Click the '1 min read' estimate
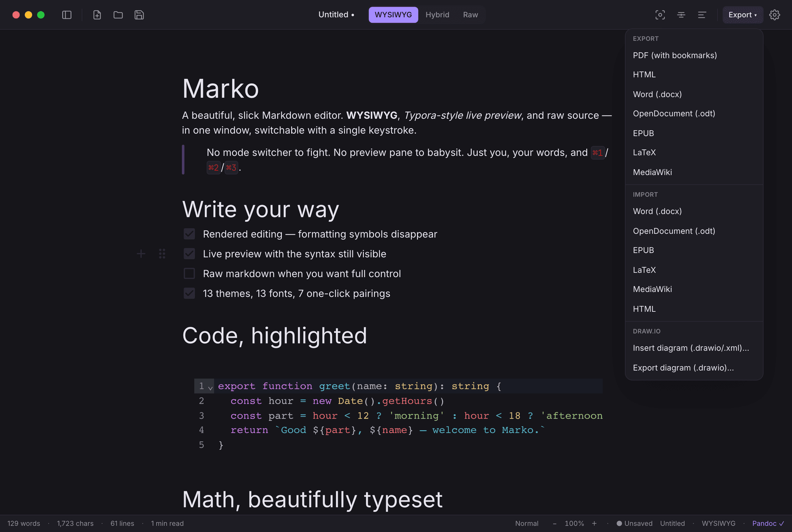 [167, 523]
